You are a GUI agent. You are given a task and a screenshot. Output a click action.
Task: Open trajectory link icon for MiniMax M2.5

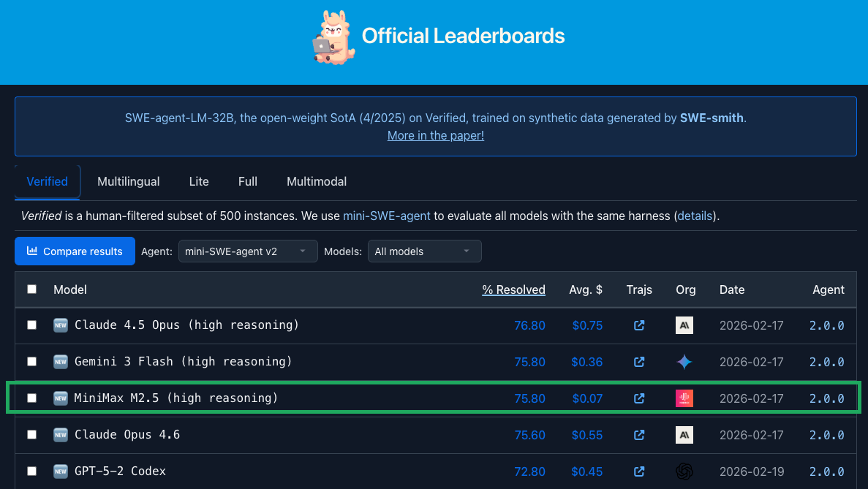(639, 398)
